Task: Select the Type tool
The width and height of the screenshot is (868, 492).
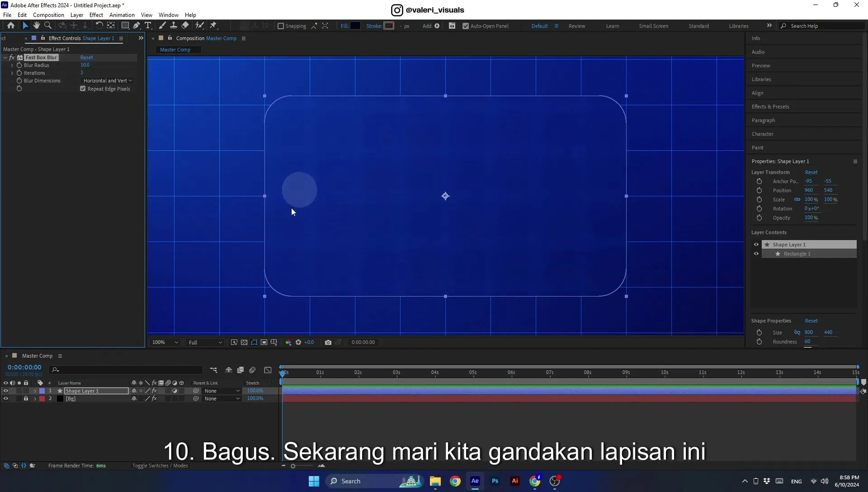Action: pyautogui.click(x=148, y=26)
